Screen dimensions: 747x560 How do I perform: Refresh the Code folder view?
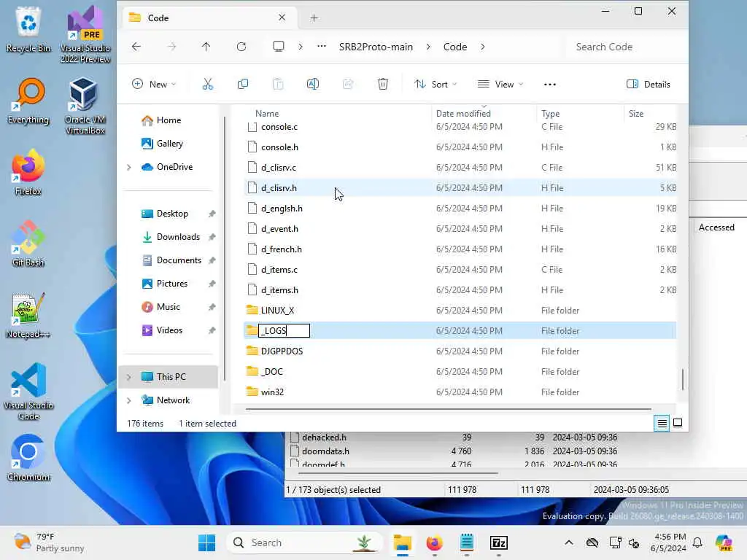(241, 47)
